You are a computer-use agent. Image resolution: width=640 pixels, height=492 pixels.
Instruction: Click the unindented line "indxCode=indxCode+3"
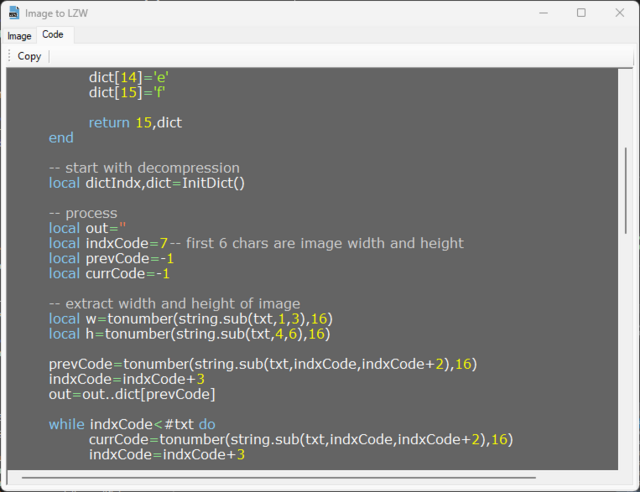[x=127, y=379]
